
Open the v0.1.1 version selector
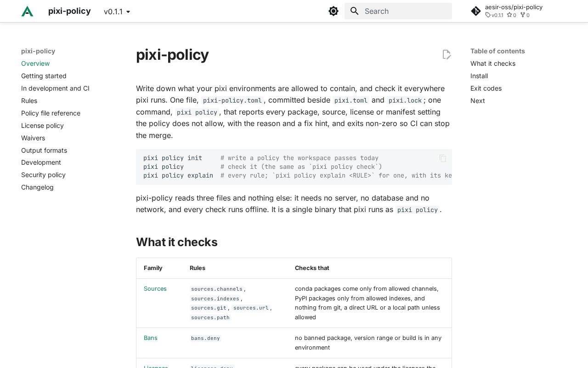117,11
